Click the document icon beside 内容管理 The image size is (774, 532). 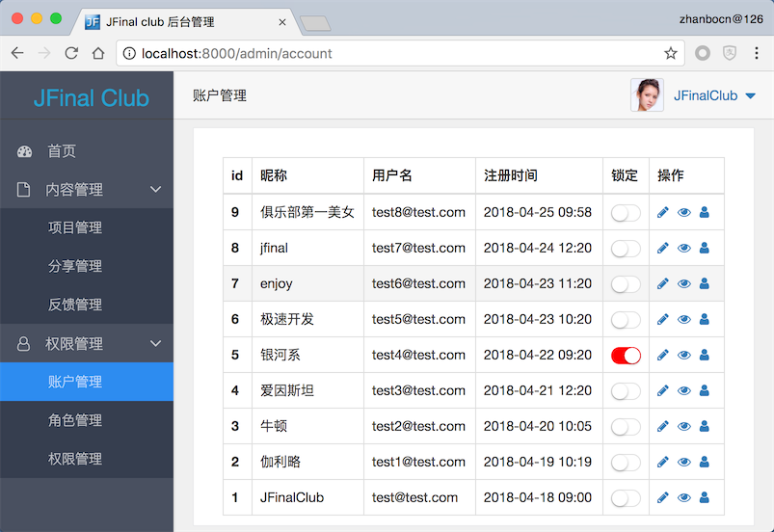[x=23, y=190]
